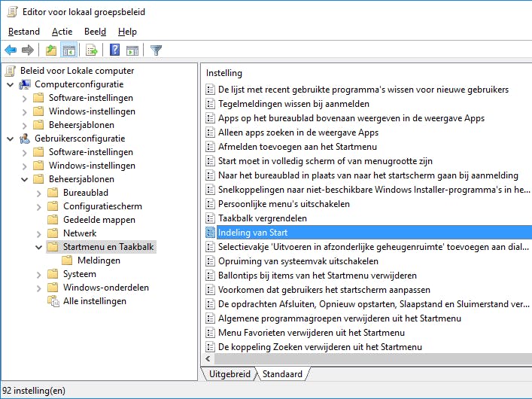Go up one level with folder icon
Screen dimensions: 532x399
pyautogui.click(x=51, y=50)
